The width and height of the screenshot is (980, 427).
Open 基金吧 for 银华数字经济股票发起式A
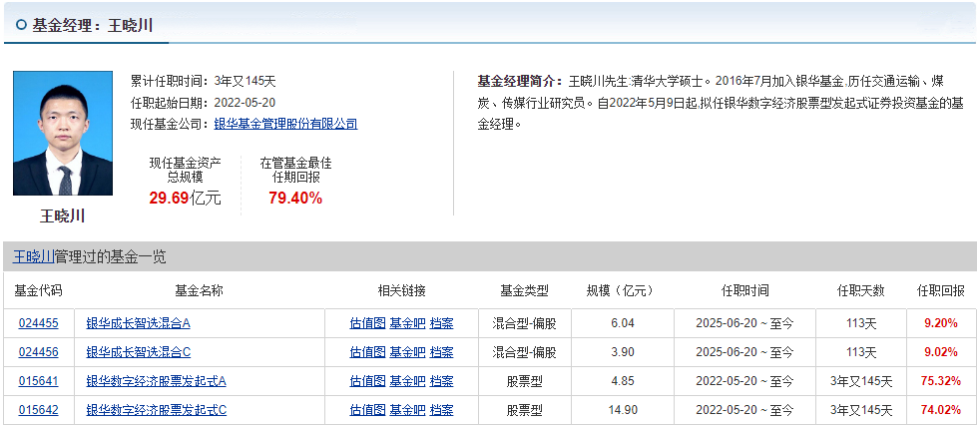407,381
